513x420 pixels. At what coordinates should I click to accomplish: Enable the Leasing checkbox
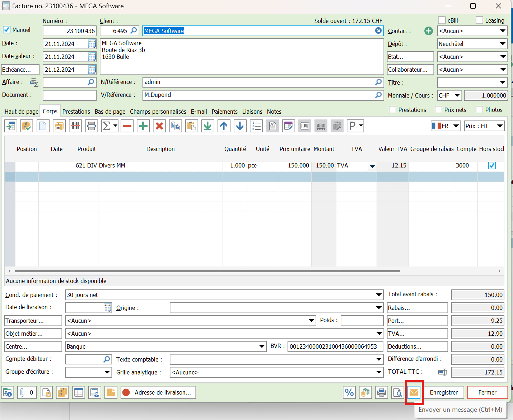[479, 20]
